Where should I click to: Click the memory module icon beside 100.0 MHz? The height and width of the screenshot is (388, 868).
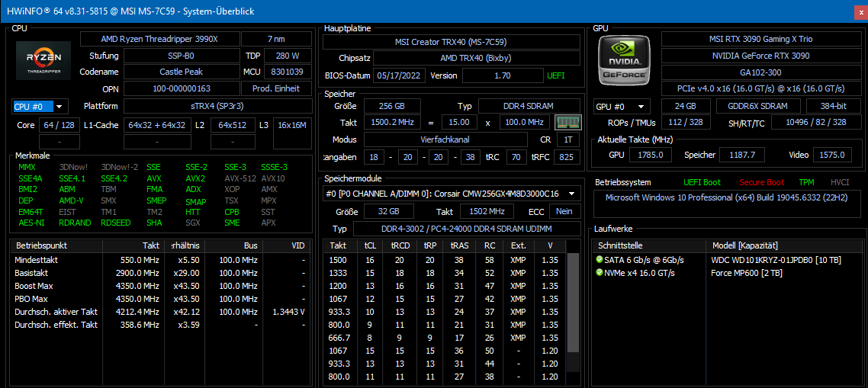pos(568,122)
